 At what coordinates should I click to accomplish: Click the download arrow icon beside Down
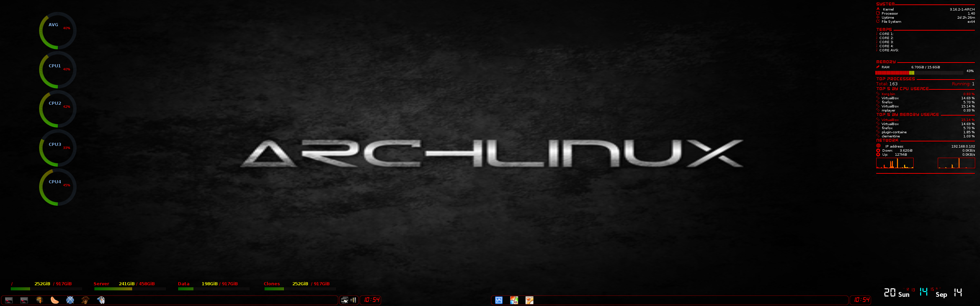pyautogui.click(x=878, y=151)
